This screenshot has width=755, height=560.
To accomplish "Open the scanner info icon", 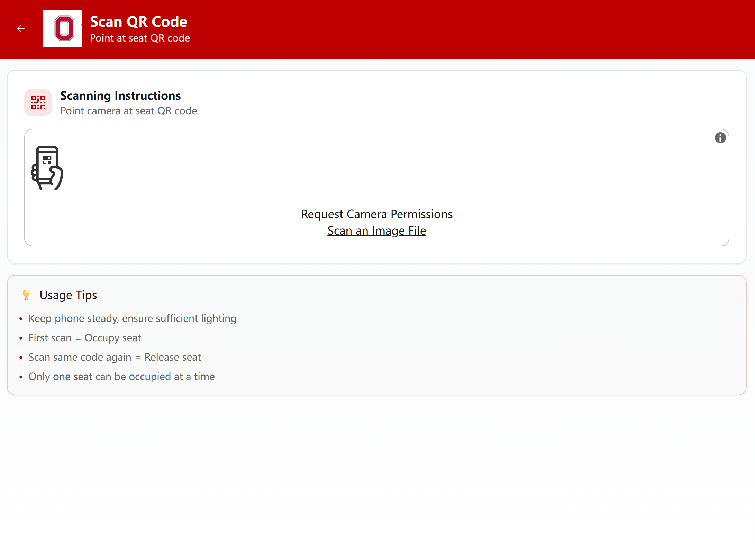I will coord(720,138).
